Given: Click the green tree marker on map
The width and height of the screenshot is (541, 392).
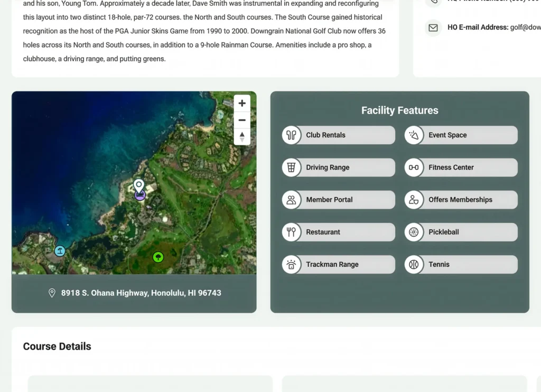Looking at the screenshot, I should point(158,257).
